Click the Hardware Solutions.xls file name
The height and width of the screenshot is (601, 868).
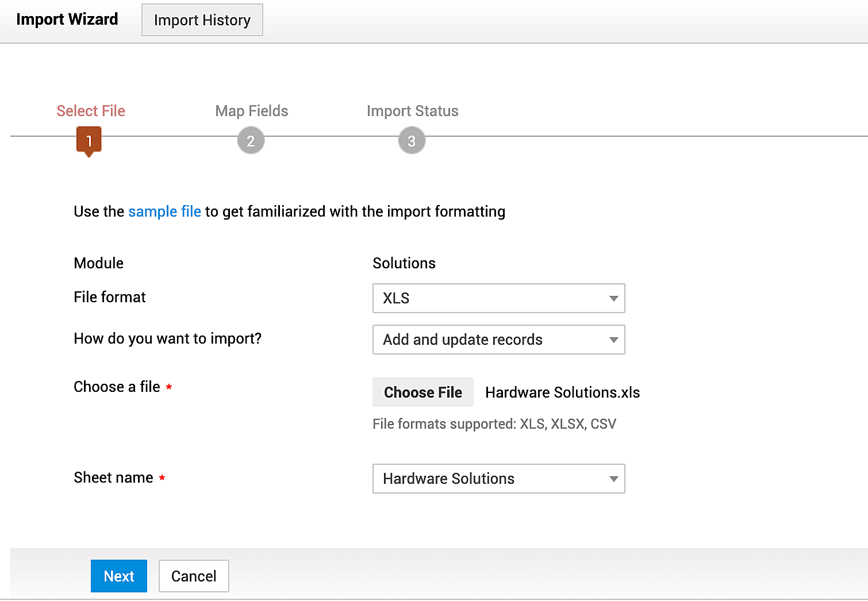click(x=562, y=392)
